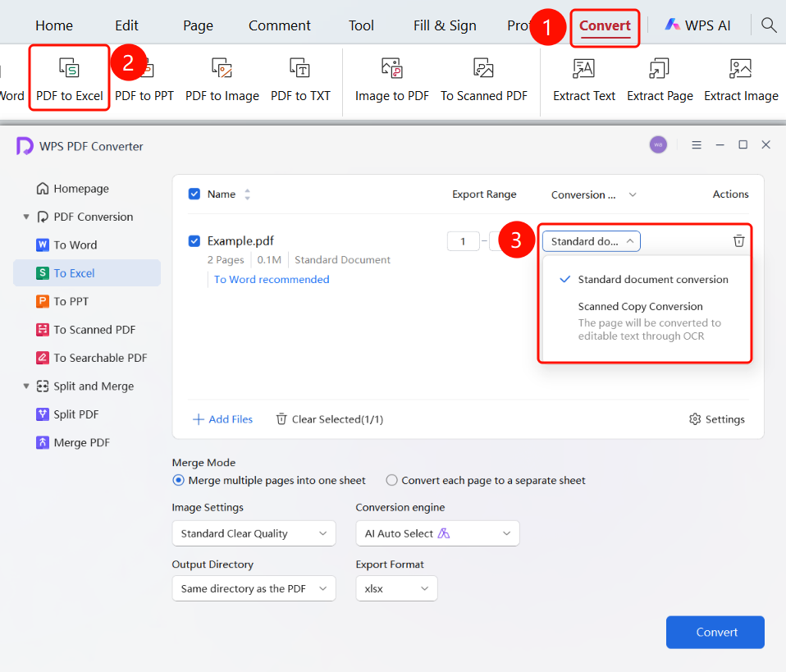Open the Conversion column header dropdown
This screenshot has height=672, width=786.
point(633,194)
